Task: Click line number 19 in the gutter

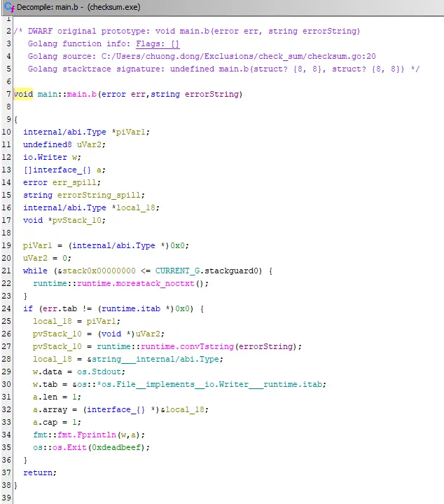Action: point(6,245)
